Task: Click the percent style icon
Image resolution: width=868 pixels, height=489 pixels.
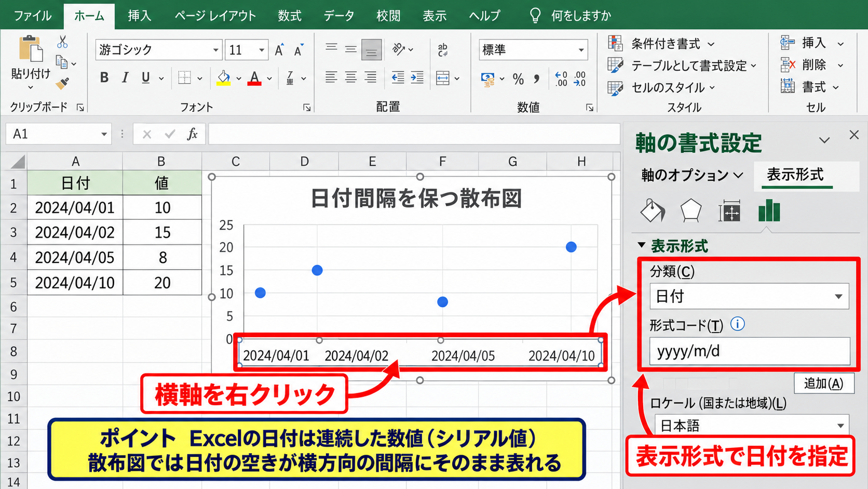Action: tap(518, 79)
